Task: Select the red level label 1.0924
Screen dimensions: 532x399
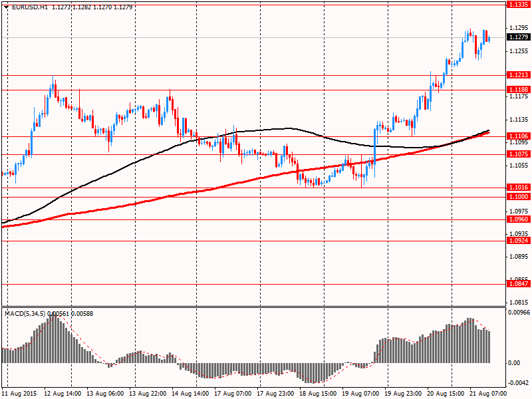Action: pyautogui.click(x=519, y=241)
